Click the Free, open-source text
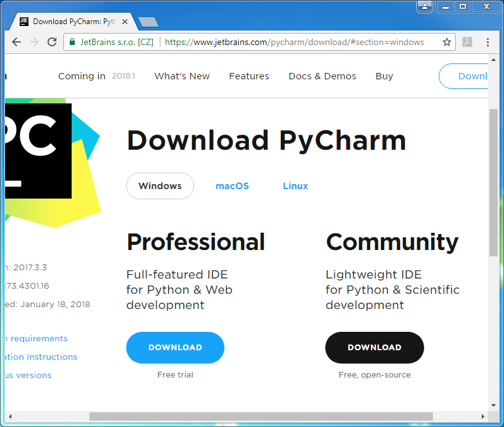 (375, 375)
